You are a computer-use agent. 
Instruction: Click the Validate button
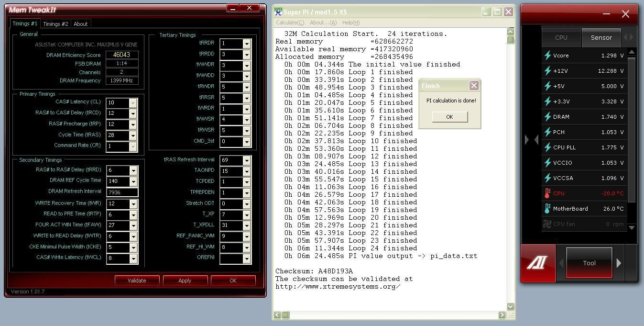coord(137,281)
